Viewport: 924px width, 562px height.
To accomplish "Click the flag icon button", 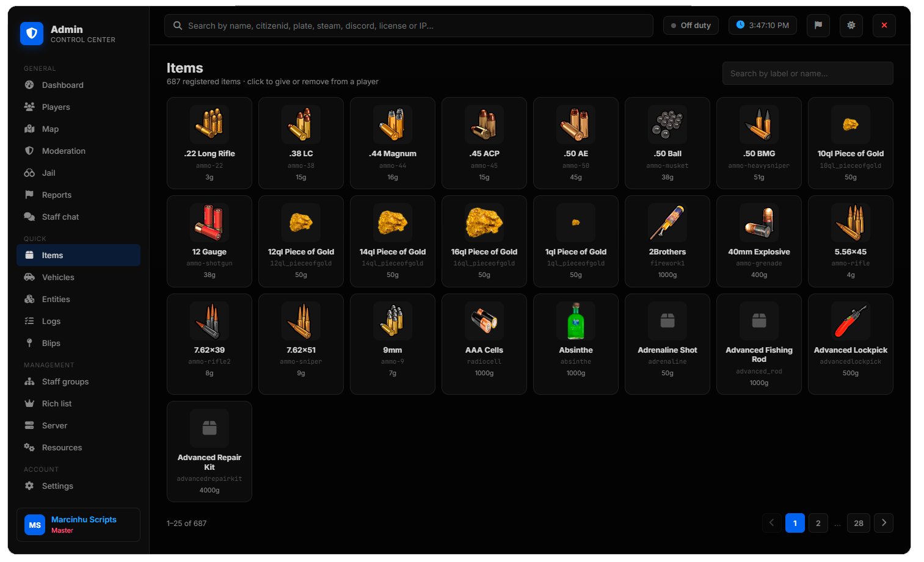I will pos(818,26).
